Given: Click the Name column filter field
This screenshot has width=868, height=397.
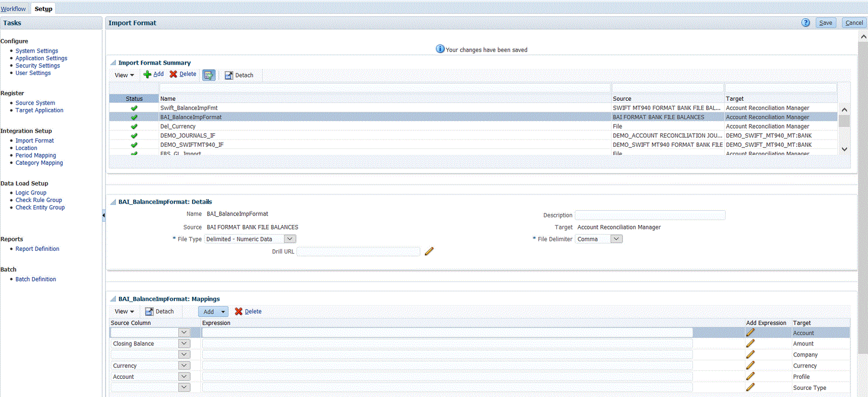Looking at the screenshot, I should (x=385, y=88).
